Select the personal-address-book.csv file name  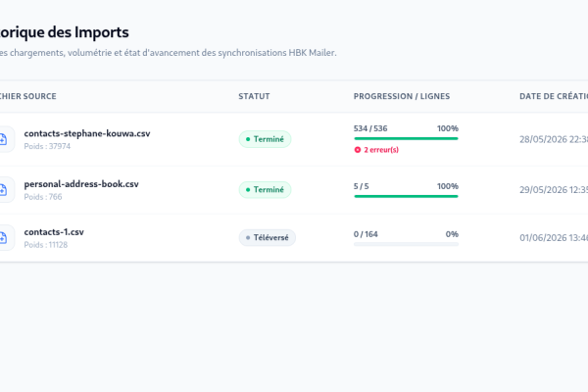tap(81, 184)
